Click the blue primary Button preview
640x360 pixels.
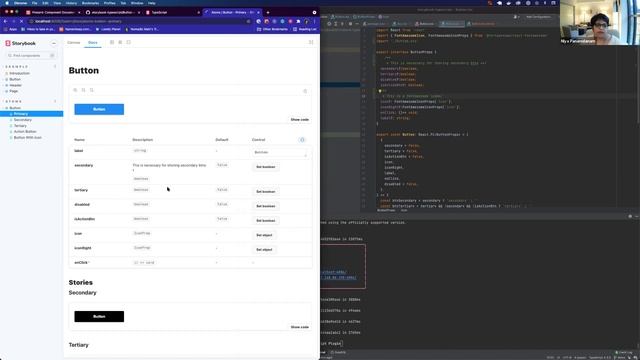point(99,109)
